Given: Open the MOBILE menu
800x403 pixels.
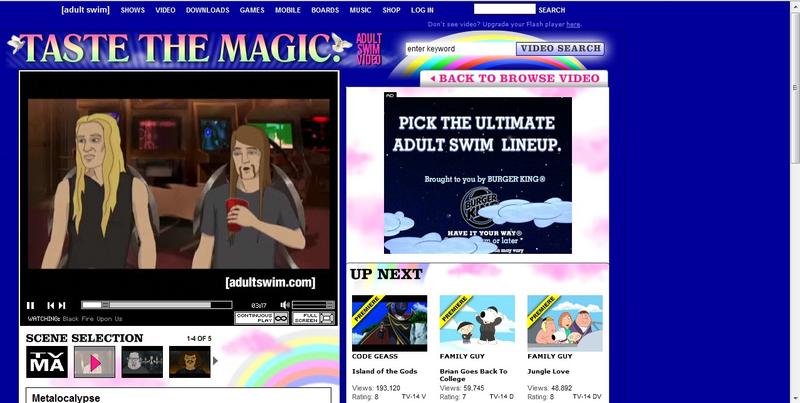Looking at the screenshot, I should point(288,10).
